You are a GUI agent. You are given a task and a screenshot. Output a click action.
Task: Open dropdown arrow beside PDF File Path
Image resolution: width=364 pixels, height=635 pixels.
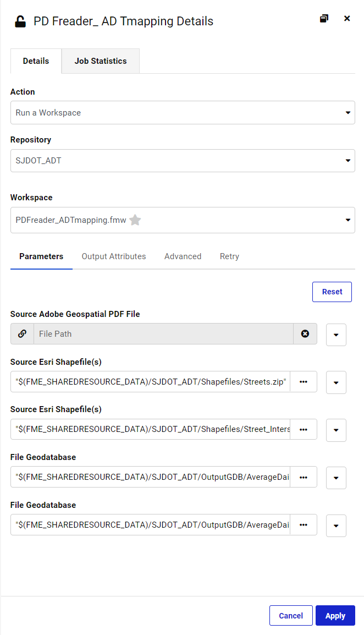click(336, 335)
